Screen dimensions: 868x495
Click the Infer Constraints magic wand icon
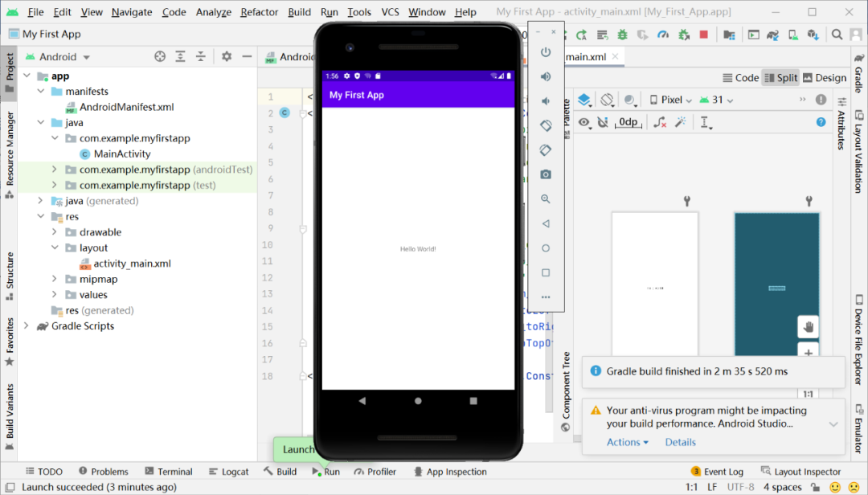pos(681,122)
